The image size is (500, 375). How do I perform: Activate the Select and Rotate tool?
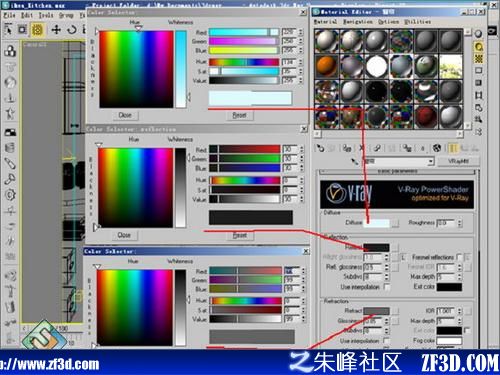coord(71,30)
